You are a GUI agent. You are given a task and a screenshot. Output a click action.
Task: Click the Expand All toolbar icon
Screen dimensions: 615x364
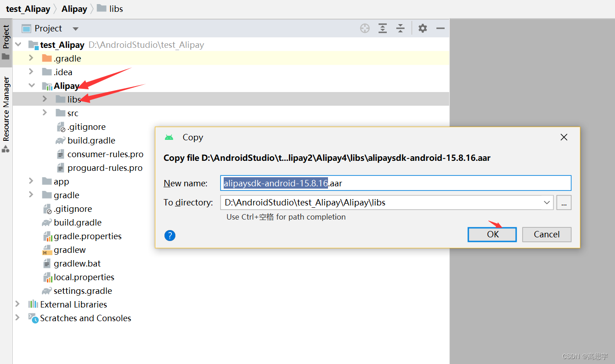pos(383,28)
